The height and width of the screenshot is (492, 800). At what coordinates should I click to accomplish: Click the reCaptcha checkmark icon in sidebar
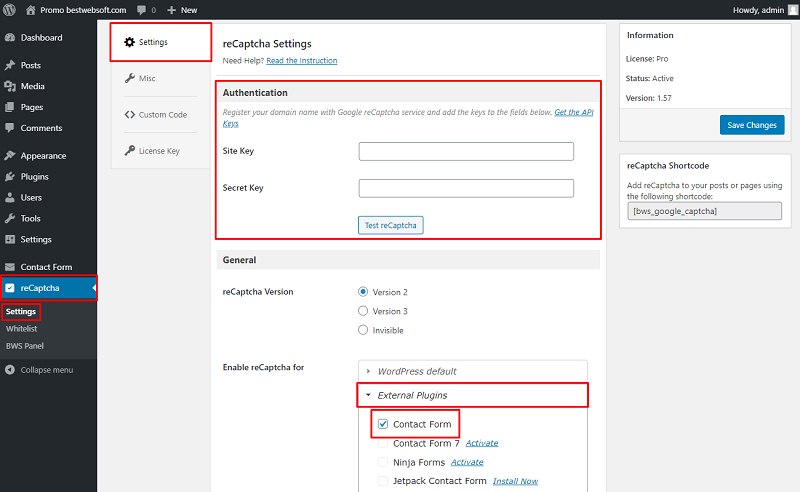tap(10, 288)
